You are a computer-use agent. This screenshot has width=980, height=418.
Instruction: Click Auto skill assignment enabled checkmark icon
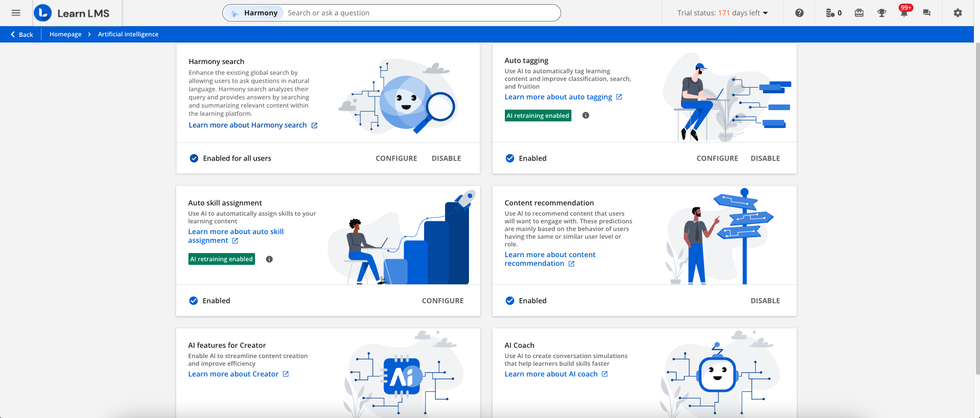tap(194, 301)
